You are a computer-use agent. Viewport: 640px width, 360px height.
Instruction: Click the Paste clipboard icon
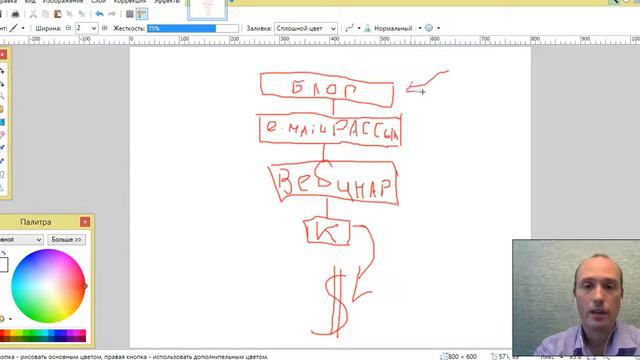pos(58,14)
